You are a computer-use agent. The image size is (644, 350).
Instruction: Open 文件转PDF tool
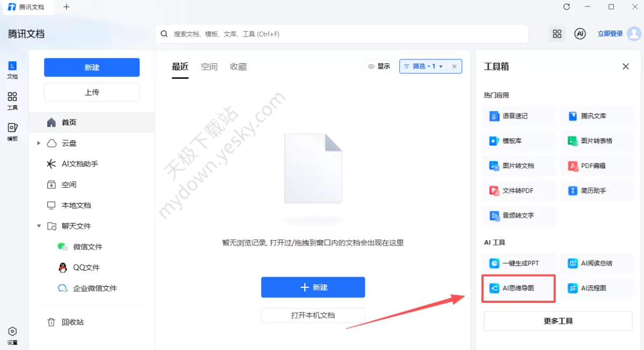tap(519, 190)
